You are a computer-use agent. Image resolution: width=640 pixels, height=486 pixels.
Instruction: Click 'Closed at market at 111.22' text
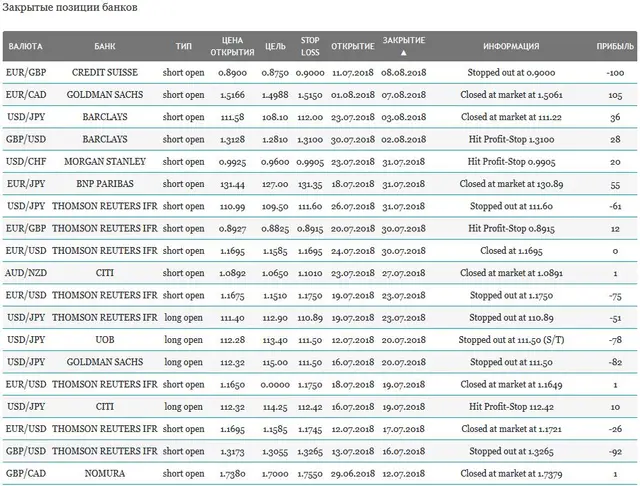(x=511, y=117)
